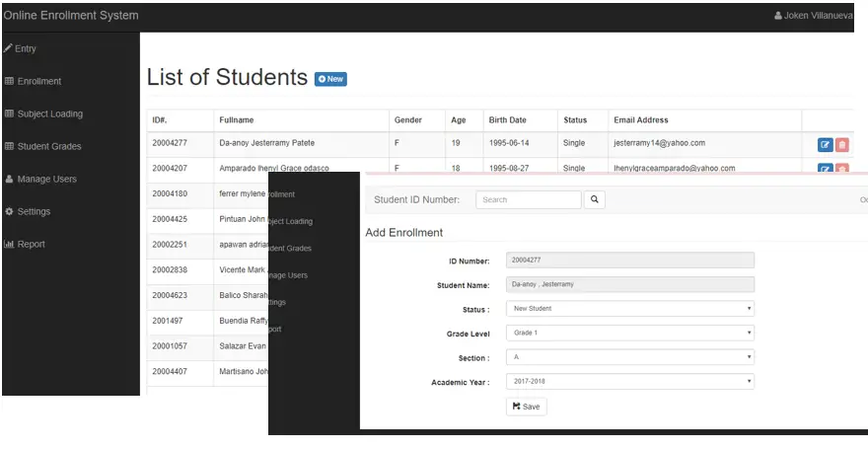Click the table icon beside Enrollment
Screen dimensions: 868x449
click(9, 81)
